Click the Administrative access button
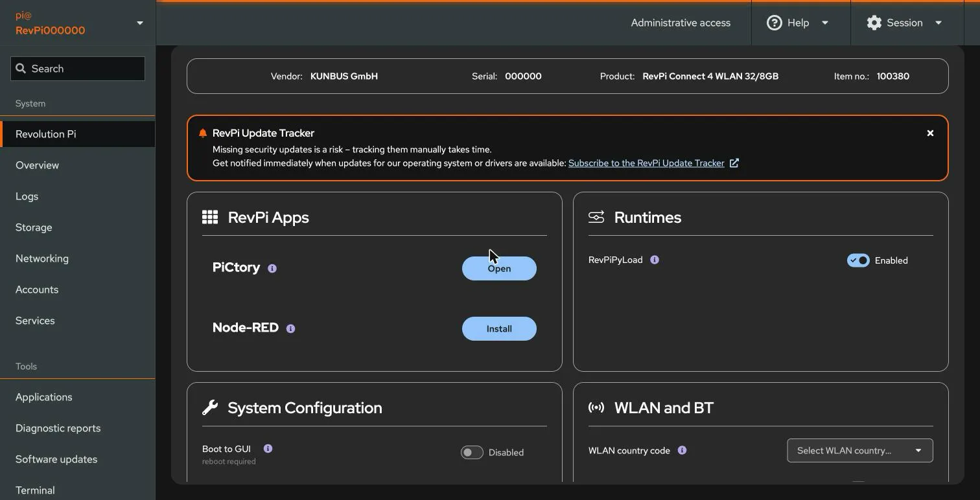This screenshot has width=980, height=500. tap(681, 23)
